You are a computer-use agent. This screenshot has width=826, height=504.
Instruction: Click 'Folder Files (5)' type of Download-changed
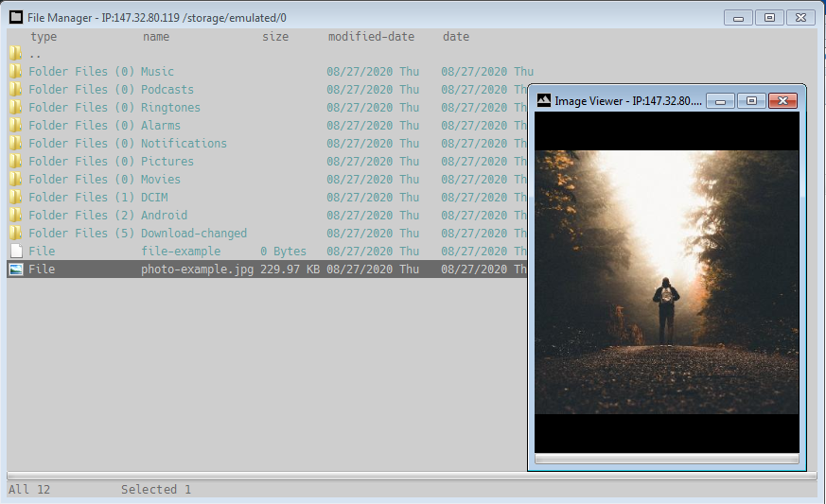tap(81, 233)
